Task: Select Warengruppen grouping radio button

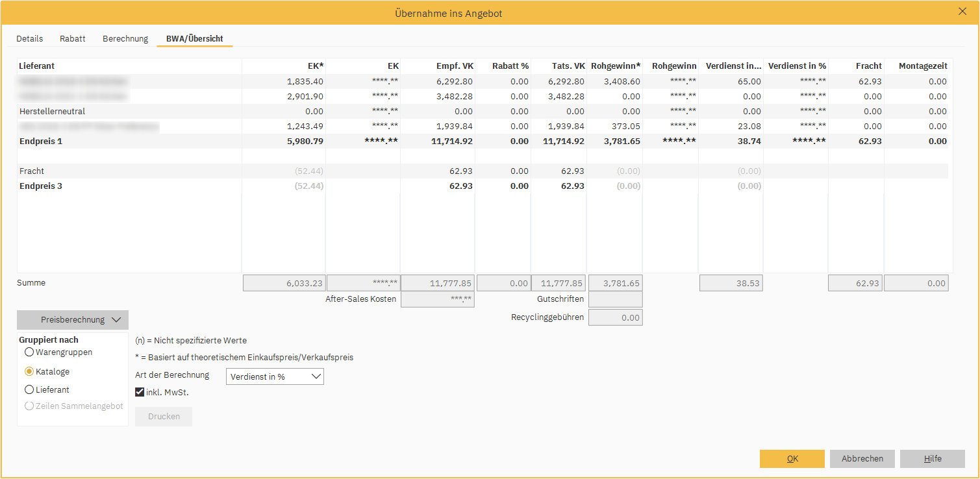Action: pos(29,352)
